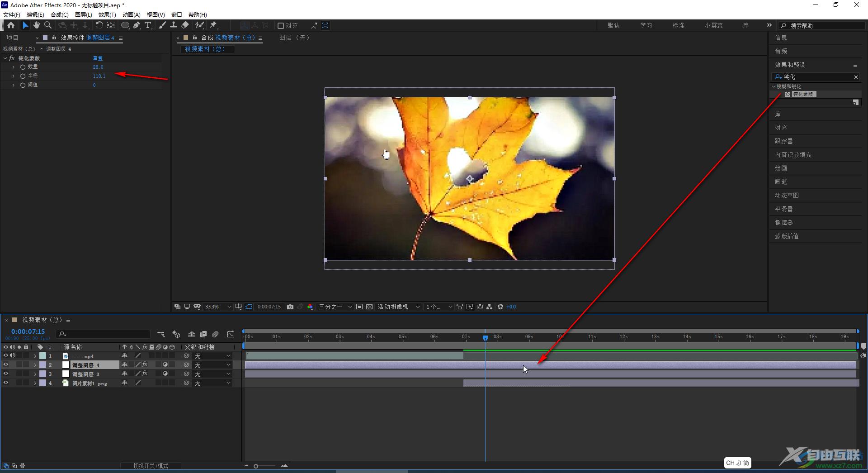Open the 33.3% magnification dropdown
The width and height of the screenshot is (868, 473).
tap(218, 307)
